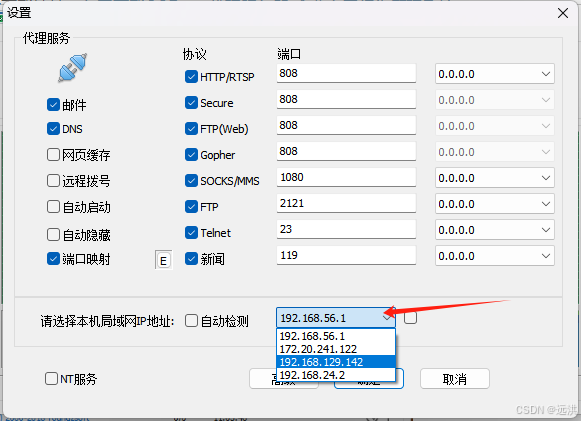Screen dimensions: 581x421
Task: Open the 新闻 bind address dropdown
Action: 495,256
